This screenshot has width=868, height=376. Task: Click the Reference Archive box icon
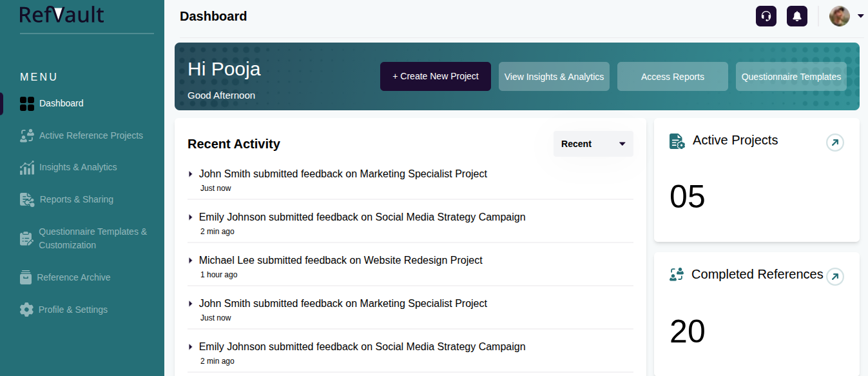(x=26, y=277)
